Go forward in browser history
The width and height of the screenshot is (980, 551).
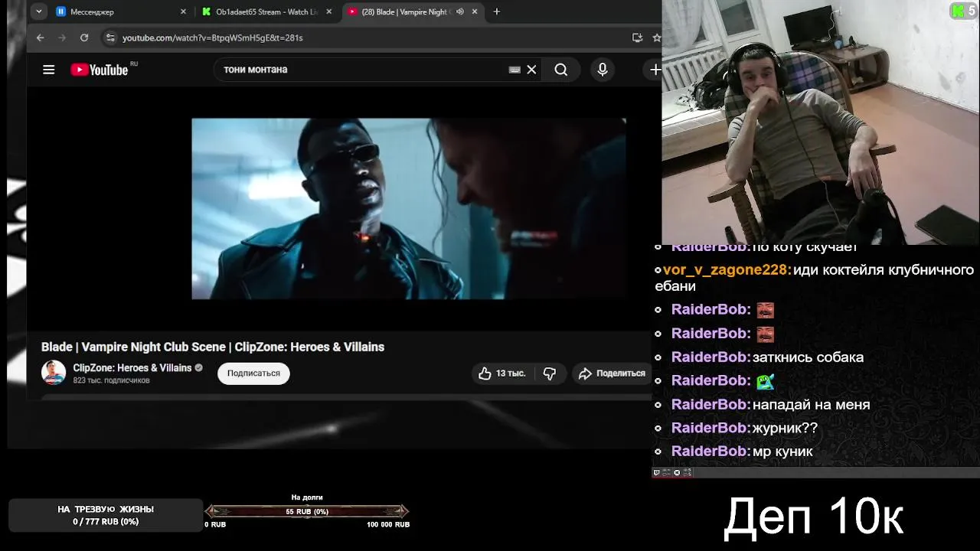62,37
